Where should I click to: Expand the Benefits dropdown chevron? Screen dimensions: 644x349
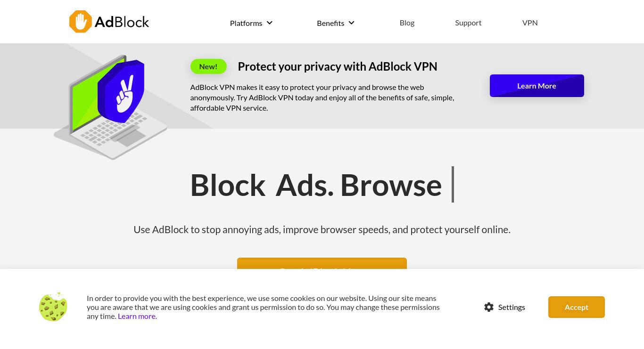click(351, 23)
